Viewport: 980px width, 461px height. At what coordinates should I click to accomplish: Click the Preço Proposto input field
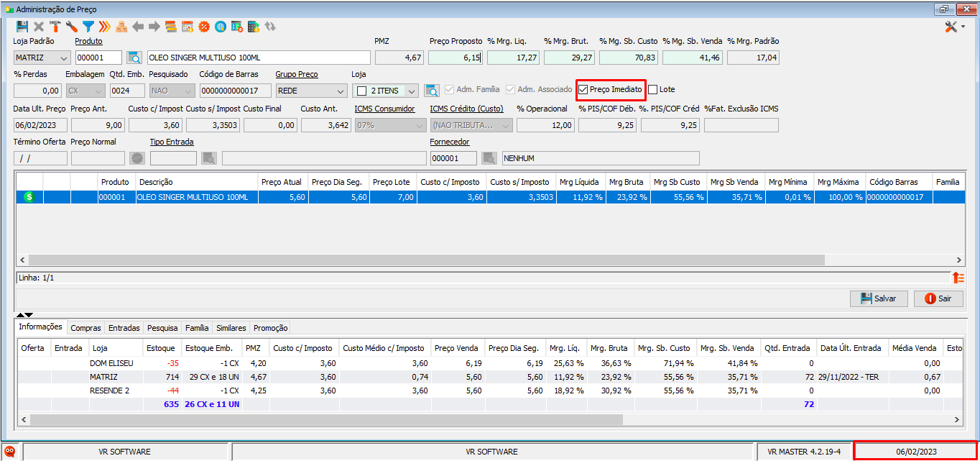point(456,58)
